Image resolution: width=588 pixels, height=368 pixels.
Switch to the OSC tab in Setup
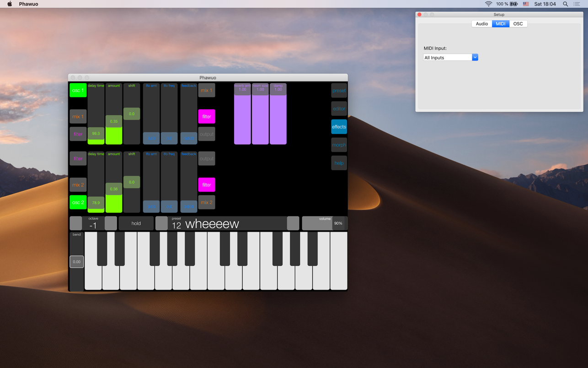tap(518, 24)
